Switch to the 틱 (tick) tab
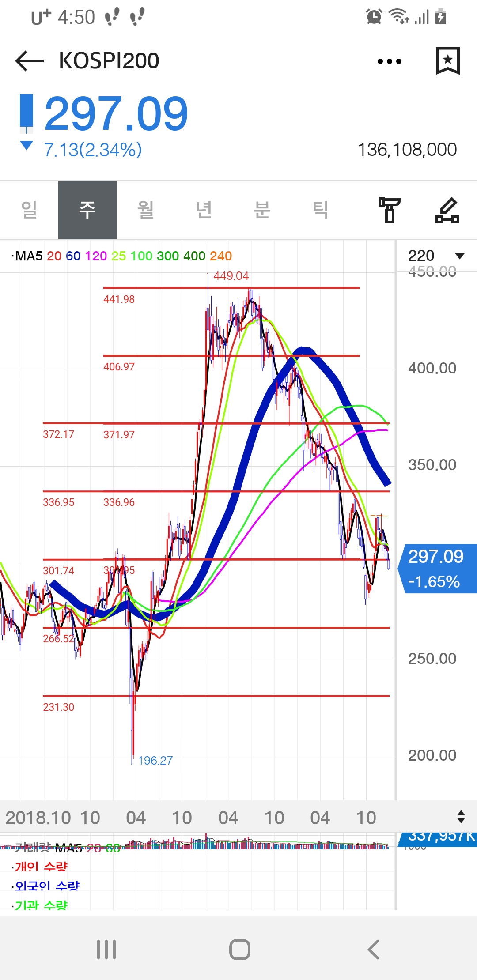Screen dimensions: 477x980 click(x=321, y=210)
